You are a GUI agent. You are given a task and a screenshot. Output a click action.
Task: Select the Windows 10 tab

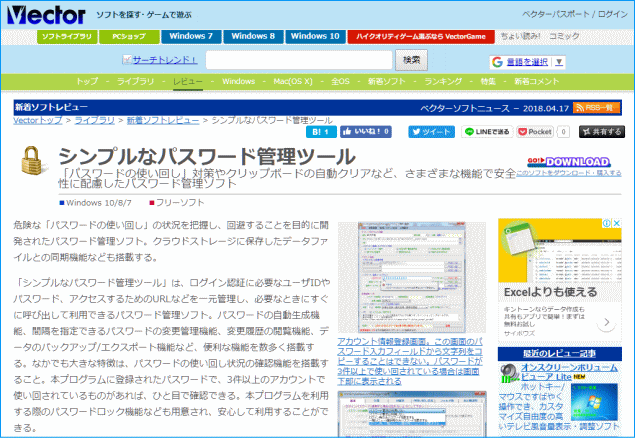coord(315,36)
